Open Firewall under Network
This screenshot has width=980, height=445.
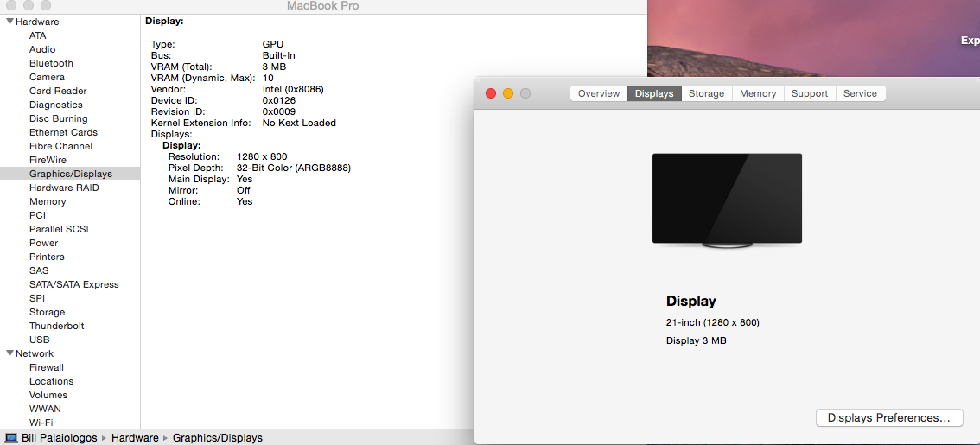pos(47,367)
